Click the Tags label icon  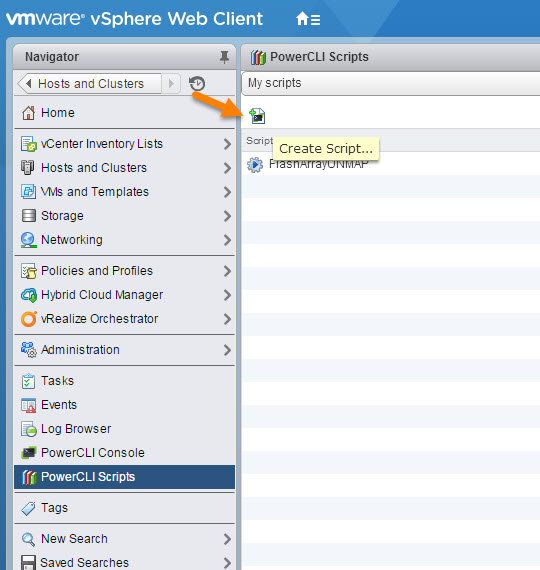[x=28, y=508]
